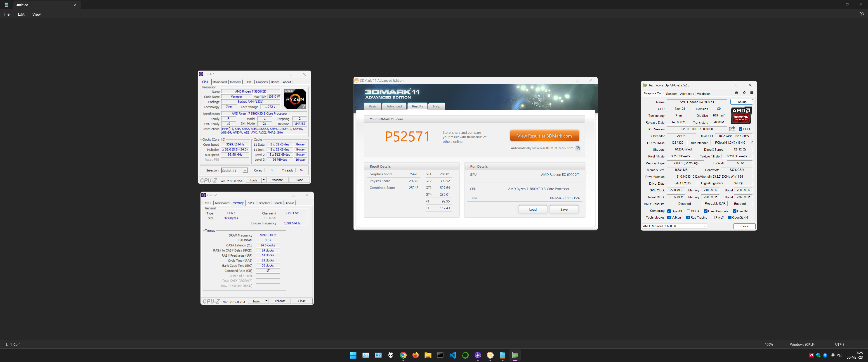Open terminal window from taskbar
868x362 pixels.
point(440,355)
